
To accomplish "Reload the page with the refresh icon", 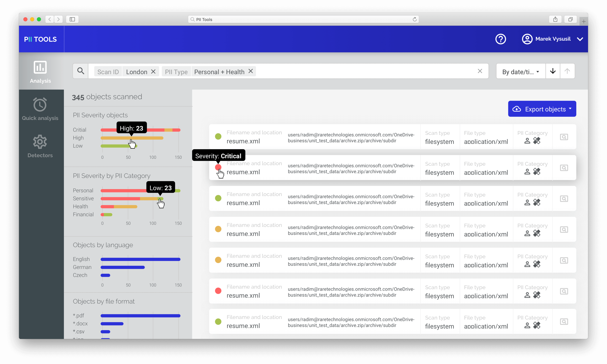I will coord(415,19).
